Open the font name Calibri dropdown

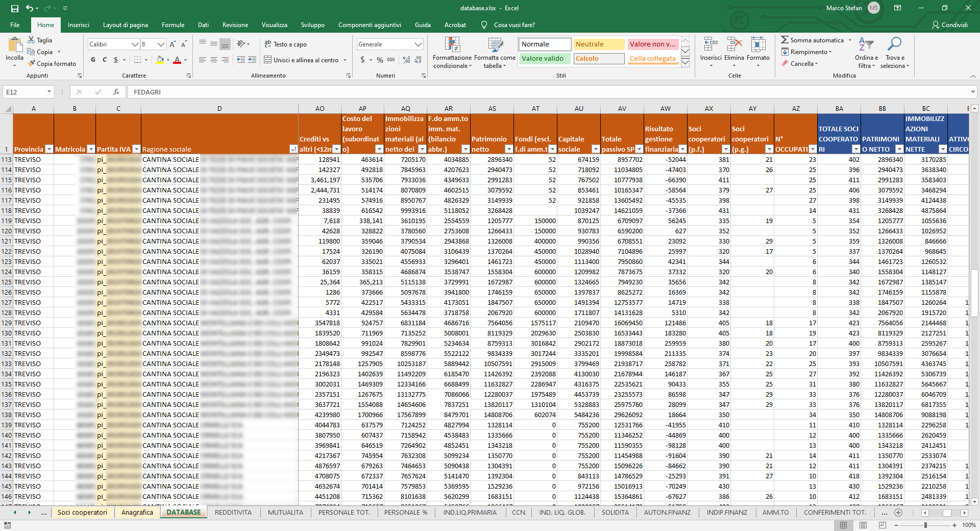tap(135, 44)
